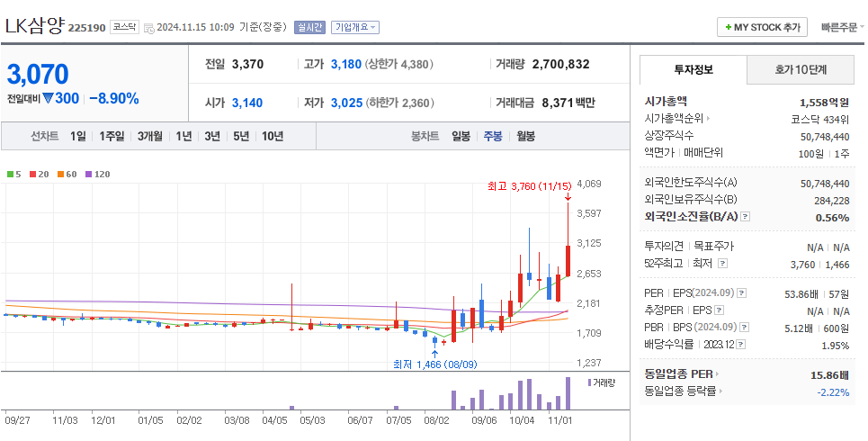Click the current price 3,070
This screenshot has height=441, width=868.
pyautogui.click(x=38, y=74)
